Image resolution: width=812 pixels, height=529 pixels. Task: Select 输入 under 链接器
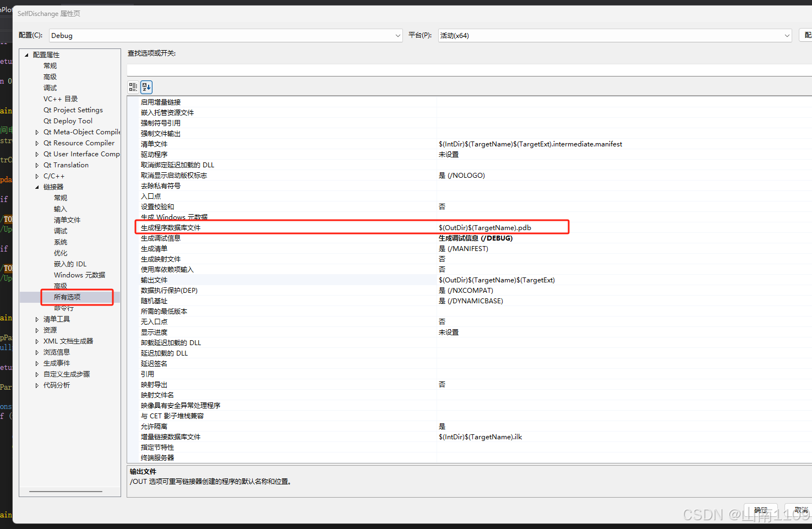tap(61, 209)
